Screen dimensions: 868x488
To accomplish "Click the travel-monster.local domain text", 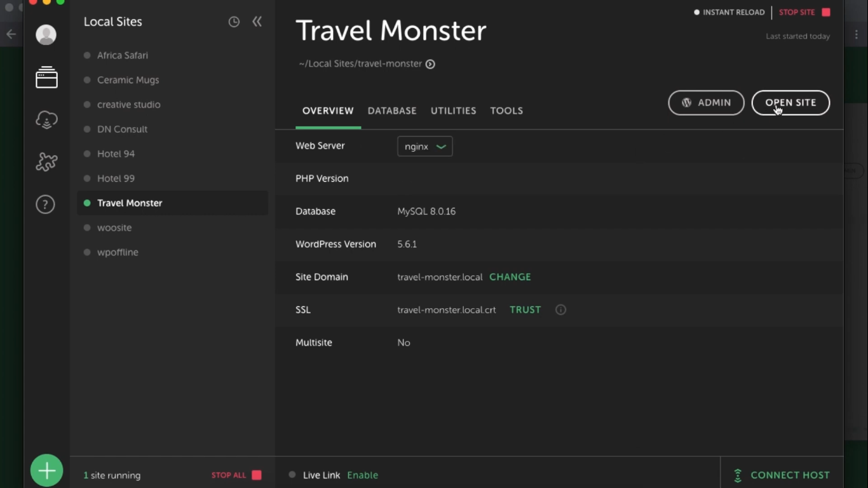I will tap(440, 277).
